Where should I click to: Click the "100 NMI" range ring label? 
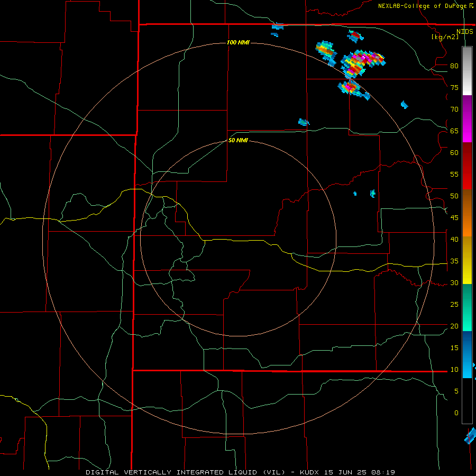(239, 42)
